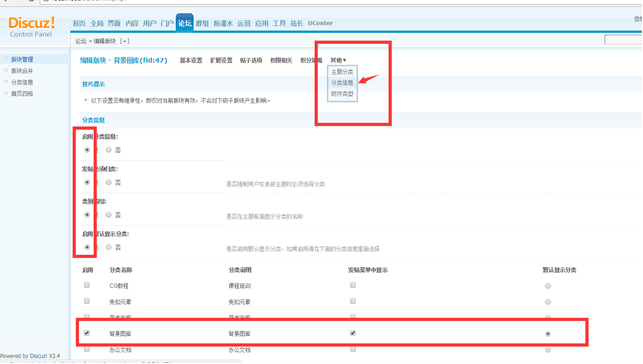Click the 技巧提示 section heading

click(x=93, y=84)
